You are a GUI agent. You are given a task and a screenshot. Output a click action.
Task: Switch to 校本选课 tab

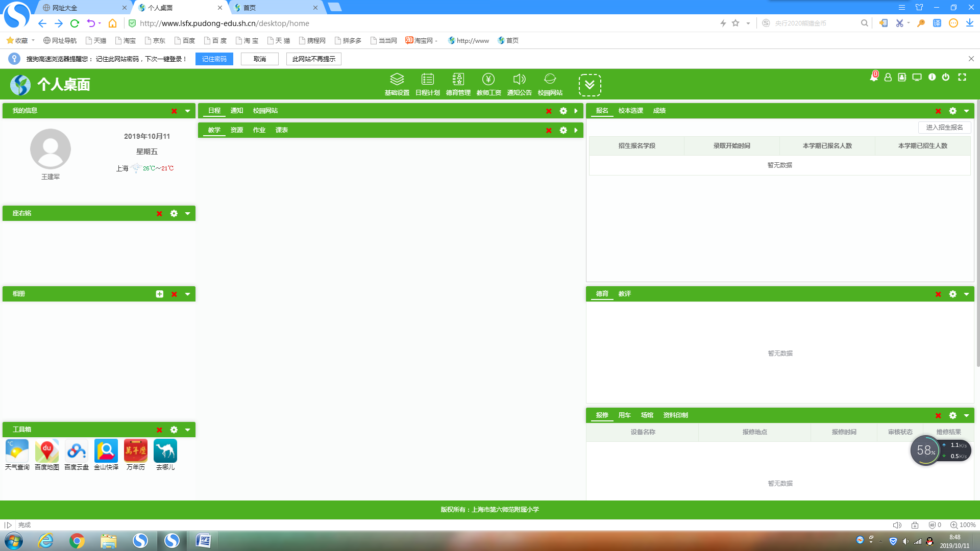click(x=630, y=111)
